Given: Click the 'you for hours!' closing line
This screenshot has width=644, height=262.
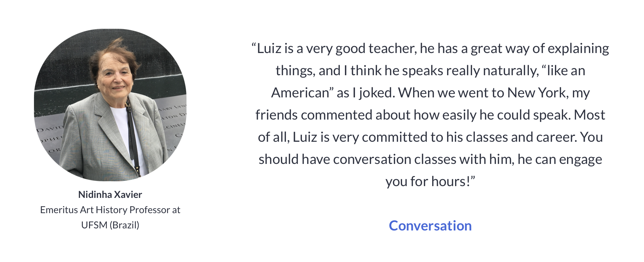Looking at the screenshot, I should pos(430,182).
